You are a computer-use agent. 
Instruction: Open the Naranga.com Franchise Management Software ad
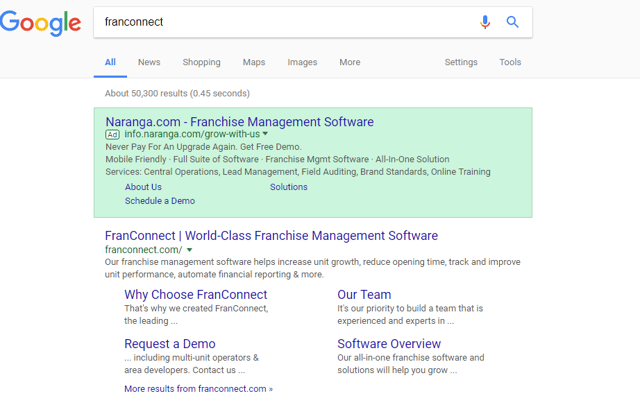tap(240, 122)
